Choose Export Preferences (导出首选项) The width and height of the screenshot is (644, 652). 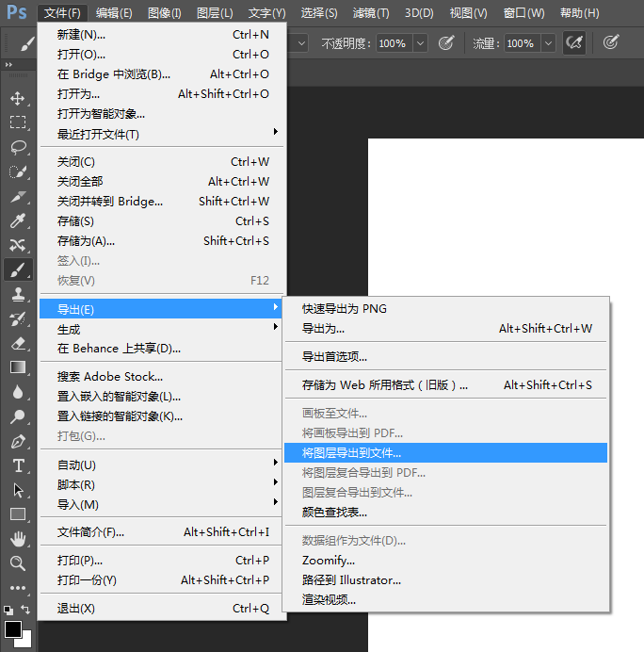pos(445,357)
